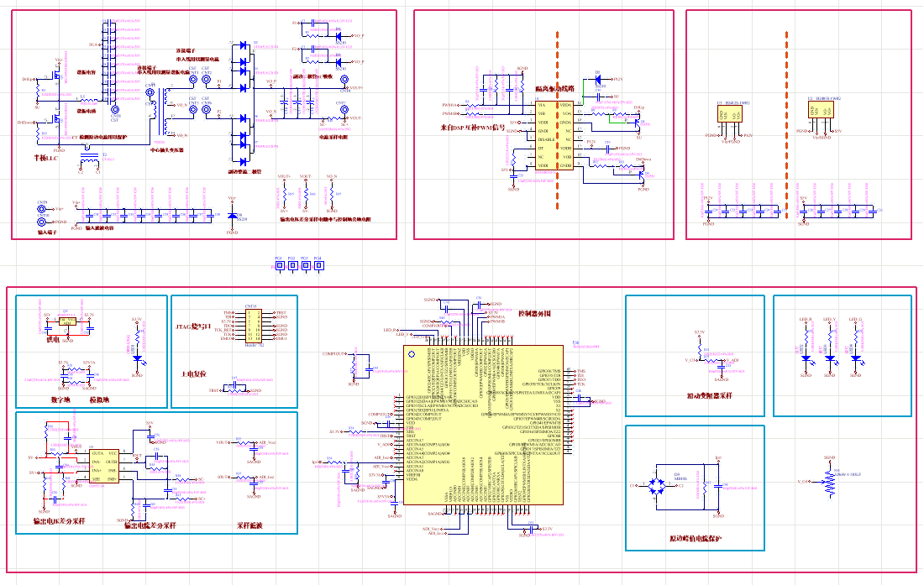Click the B2412S-1WR2 power module
Screen dimensions: 924x585
click(x=729, y=114)
